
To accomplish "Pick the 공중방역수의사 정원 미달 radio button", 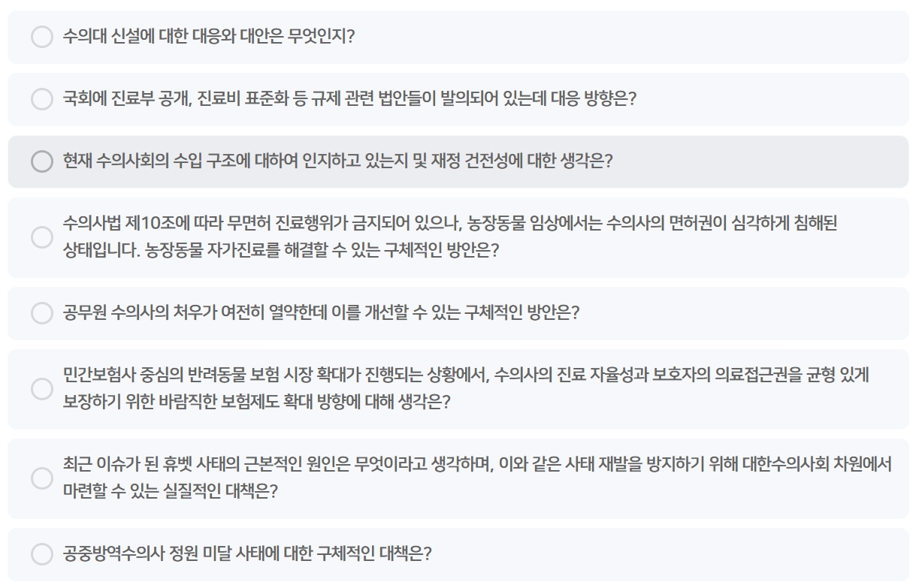I will [42, 554].
